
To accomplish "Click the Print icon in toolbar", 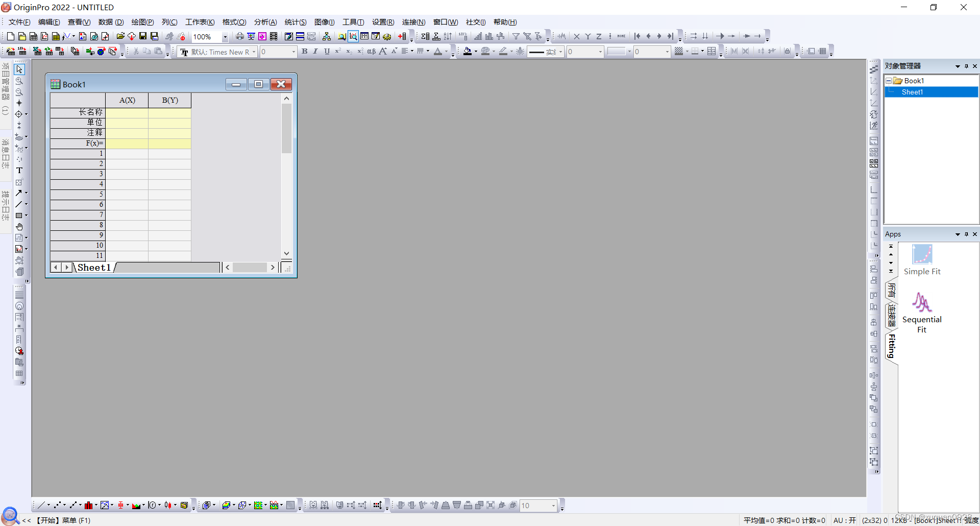I will coord(239,36).
